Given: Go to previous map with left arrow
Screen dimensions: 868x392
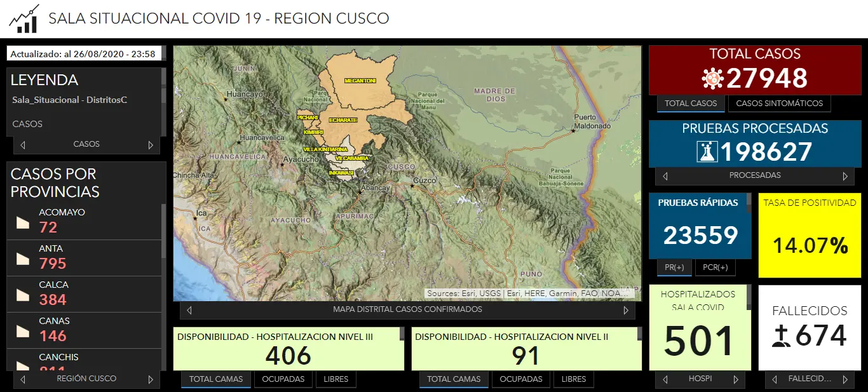Looking at the screenshot, I should pos(189,310).
